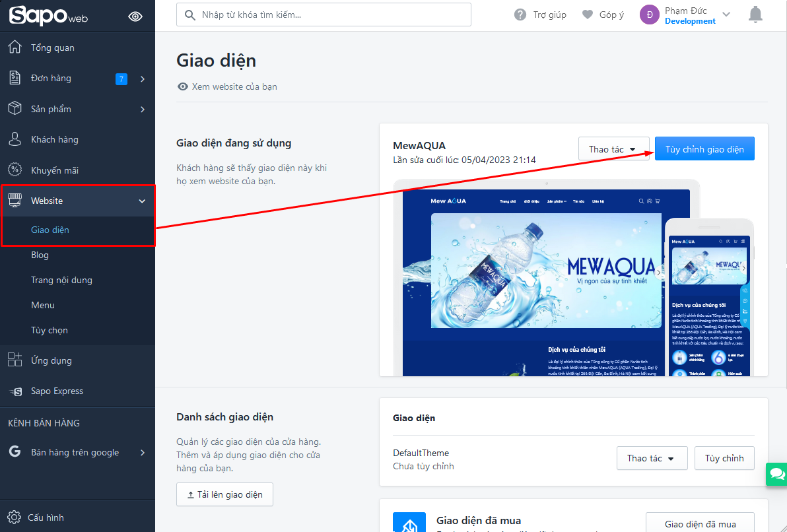Click the eye icon beside Sapo logo
This screenshot has width=787, height=532.
click(135, 17)
